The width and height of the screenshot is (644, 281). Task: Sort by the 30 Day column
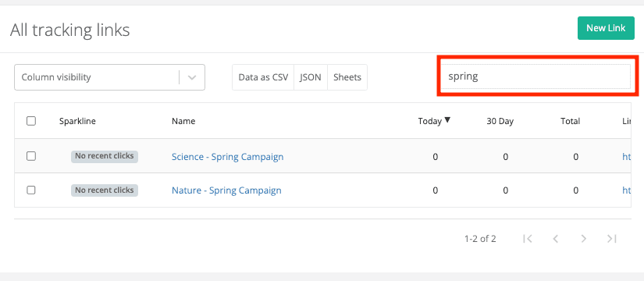(x=500, y=121)
